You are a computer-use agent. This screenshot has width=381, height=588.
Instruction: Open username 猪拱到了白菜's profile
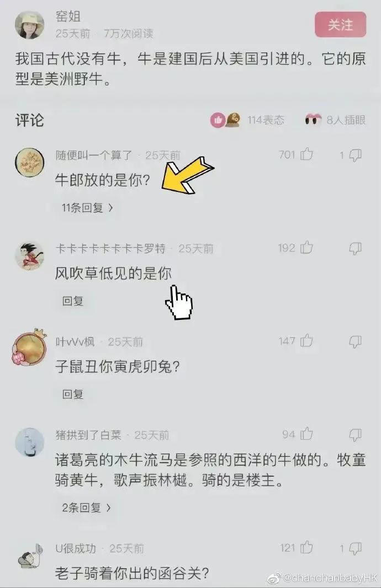click(88, 435)
